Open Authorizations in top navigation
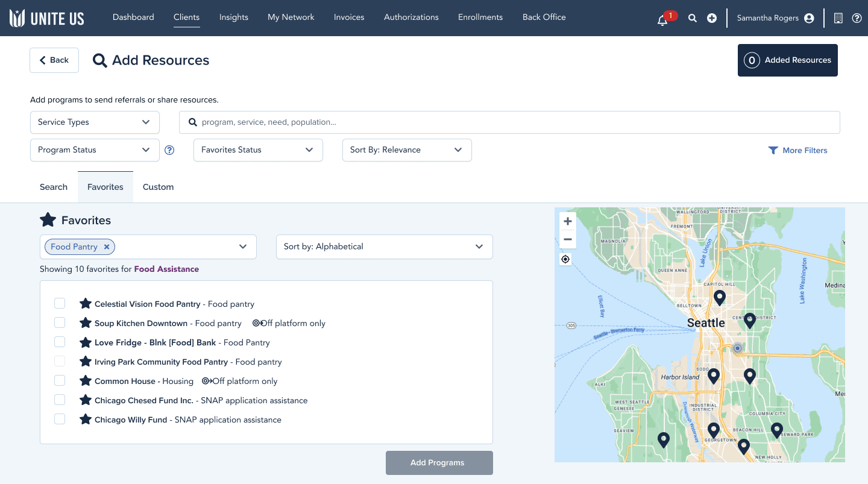The width and height of the screenshot is (868, 484). pyautogui.click(x=411, y=17)
